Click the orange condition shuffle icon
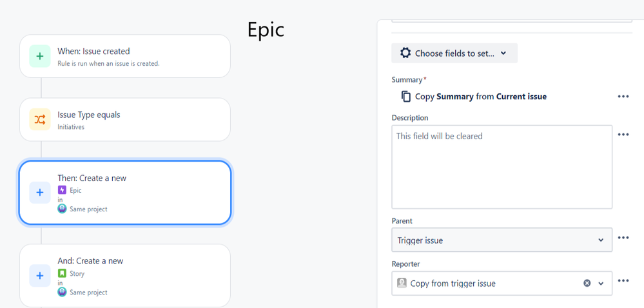This screenshot has height=308, width=644. pos(40,119)
